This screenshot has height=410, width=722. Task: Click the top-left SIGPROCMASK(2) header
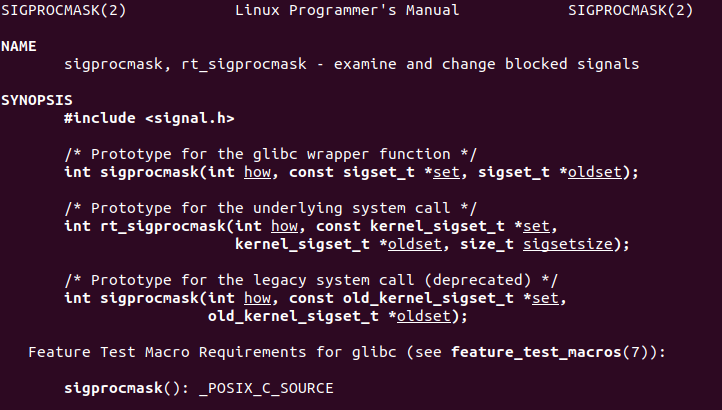pos(64,10)
